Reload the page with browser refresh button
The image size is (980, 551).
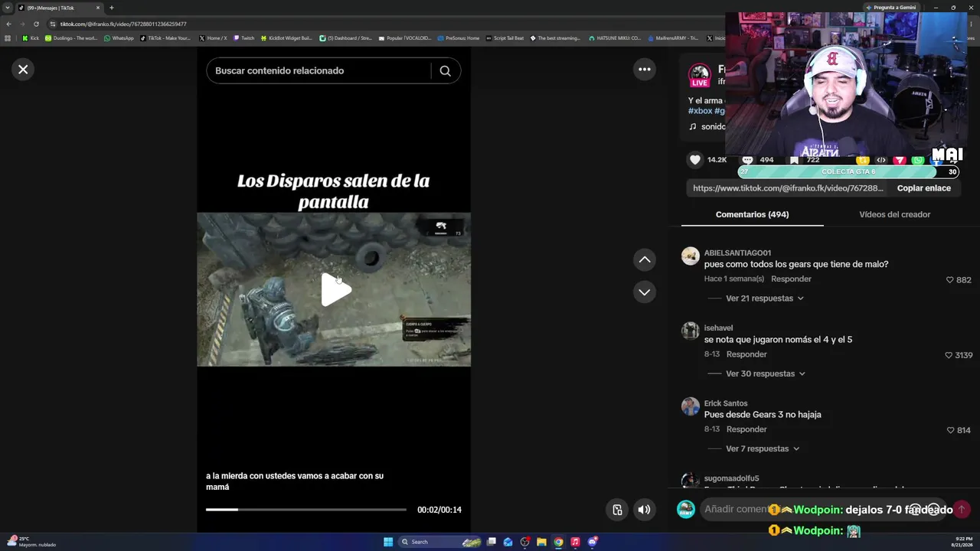(36, 24)
